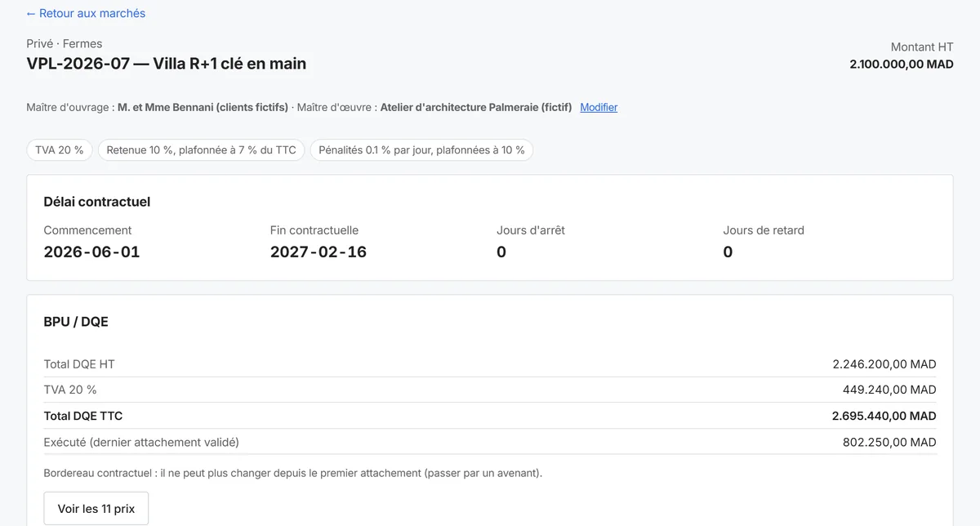Select the Total DQE HT row
The width and height of the screenshot is (980, 526).
490,364
